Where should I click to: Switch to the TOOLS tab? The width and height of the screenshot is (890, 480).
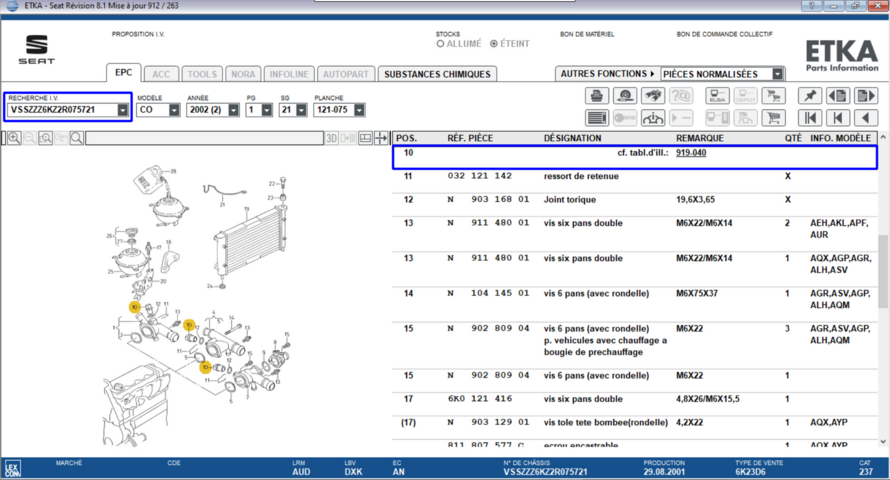[x=202, y=74]
